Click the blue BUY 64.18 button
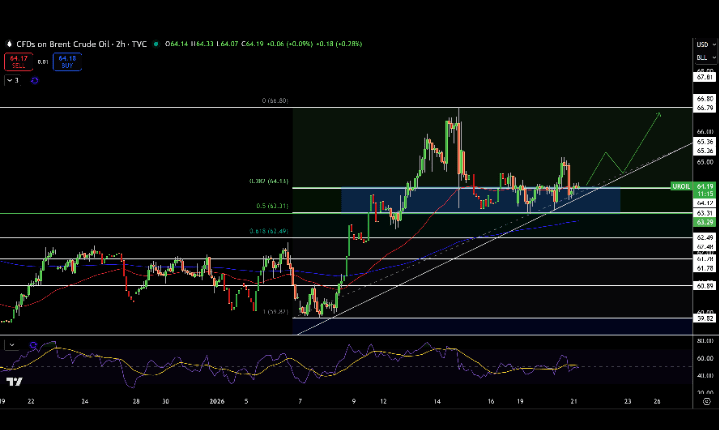 pyautogui.click(x=67, y=62)
